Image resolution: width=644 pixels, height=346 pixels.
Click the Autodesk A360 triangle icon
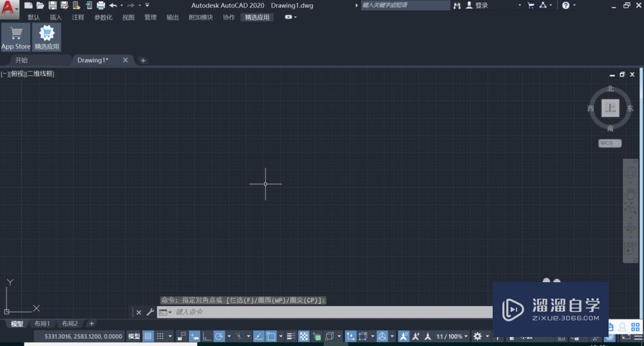[543, 5]
